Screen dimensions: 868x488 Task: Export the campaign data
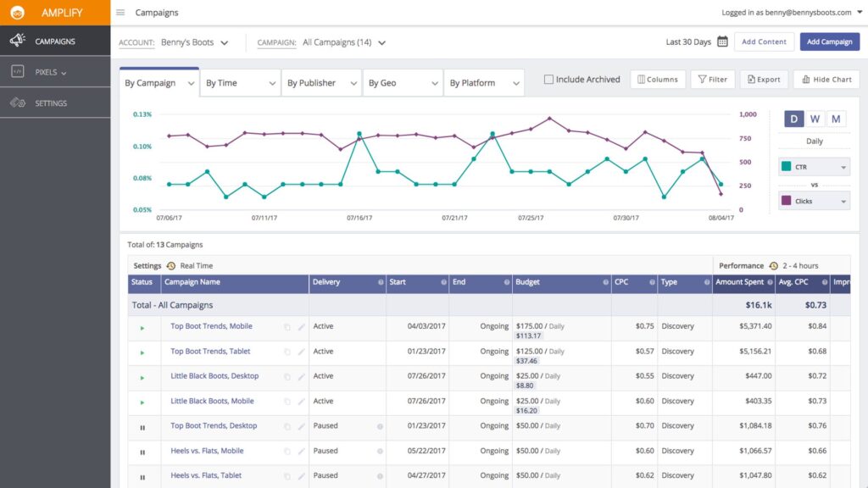(x=763, y=79)
